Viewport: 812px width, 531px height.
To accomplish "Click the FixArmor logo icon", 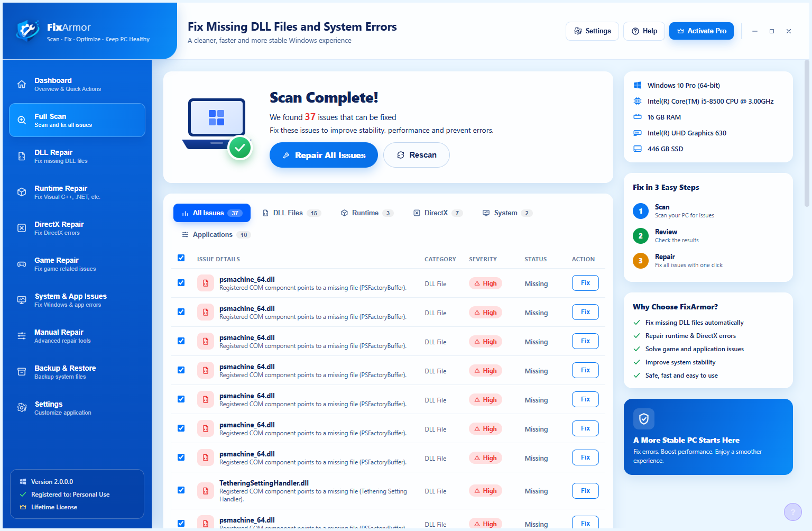I will tap(27, 31).
